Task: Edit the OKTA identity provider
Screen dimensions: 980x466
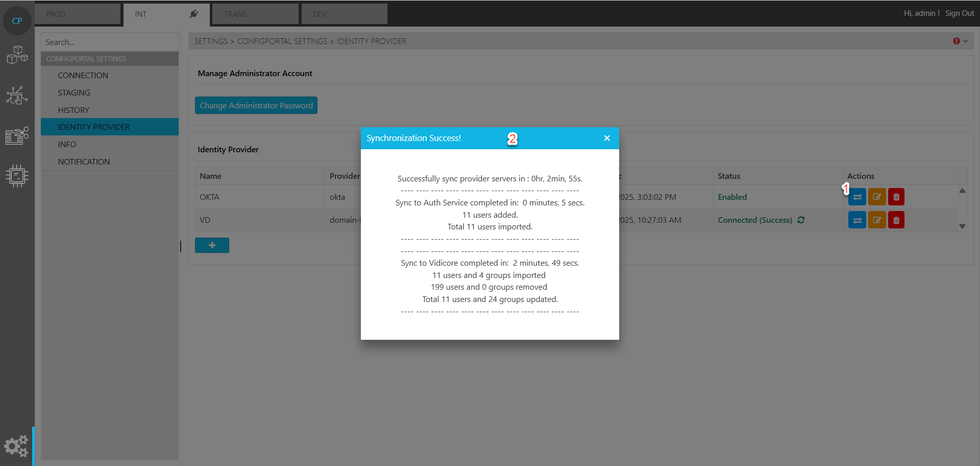Action: pos(877,197)
